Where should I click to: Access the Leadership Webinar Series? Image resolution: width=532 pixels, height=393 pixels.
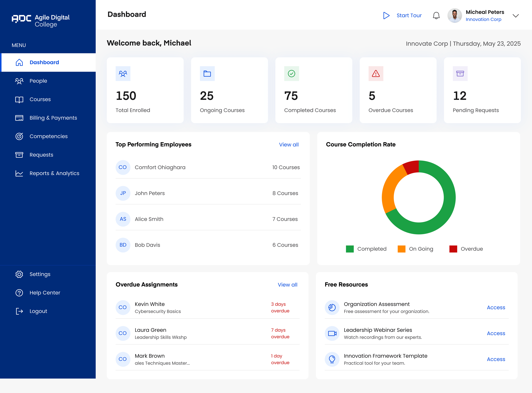(496, 334)
